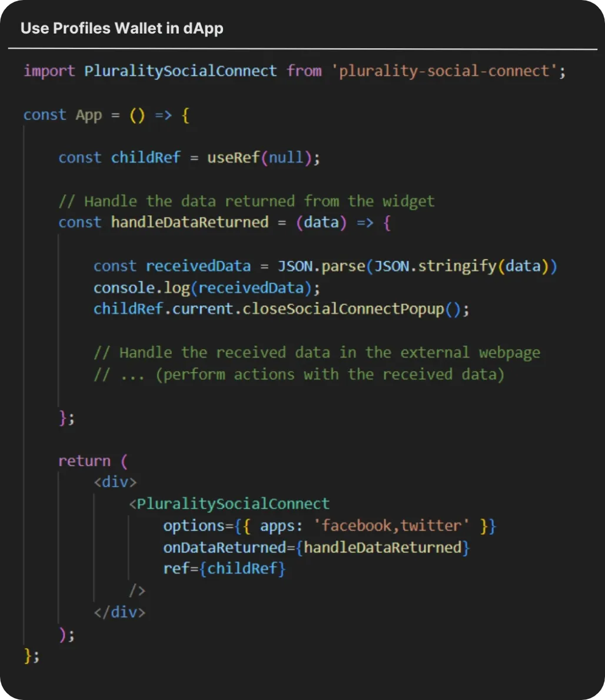Select the external webpage comment line
The width and height of the screenshot is (605, 700).
tap(318, 352)
